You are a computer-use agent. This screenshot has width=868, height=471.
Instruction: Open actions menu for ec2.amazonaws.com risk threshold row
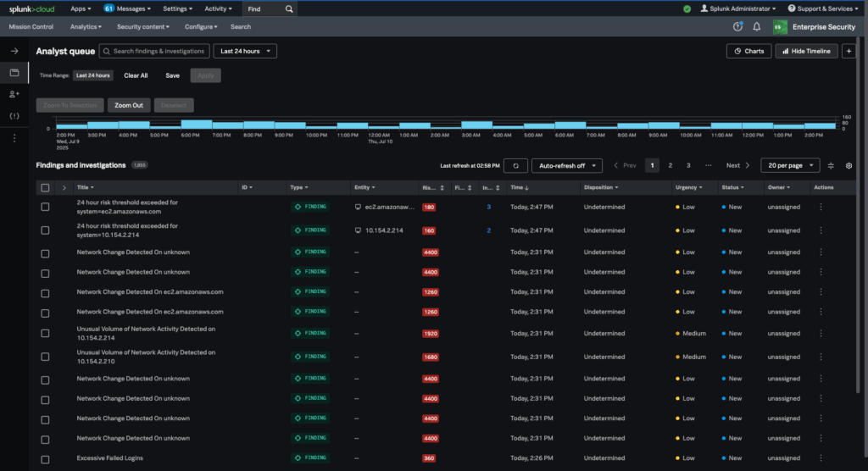821,207
